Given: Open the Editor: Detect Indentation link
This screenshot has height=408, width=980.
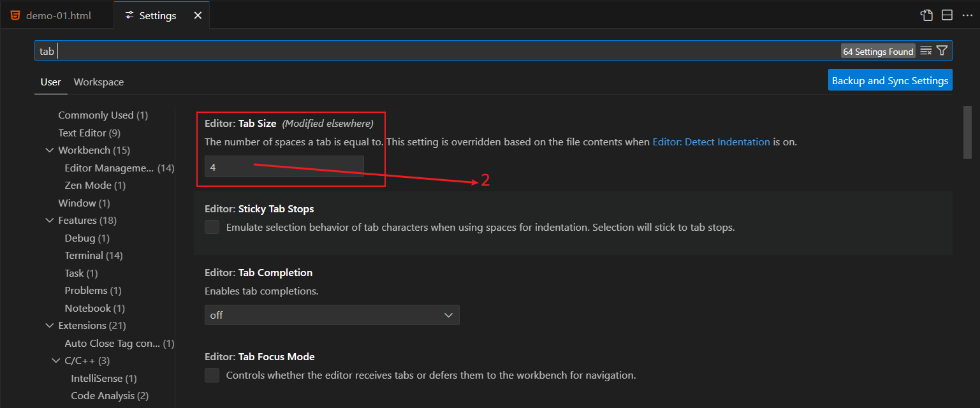Looking at the screenshot, I should pos(711,142).
